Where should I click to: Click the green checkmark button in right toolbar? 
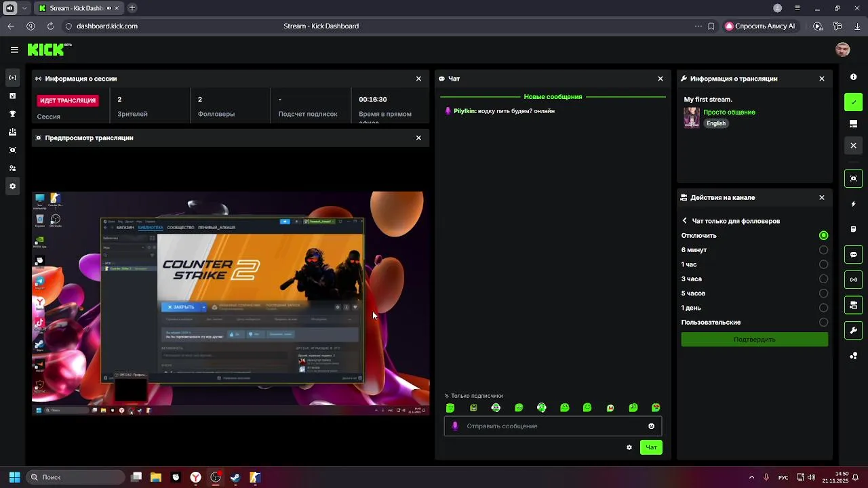pos(853,102)
